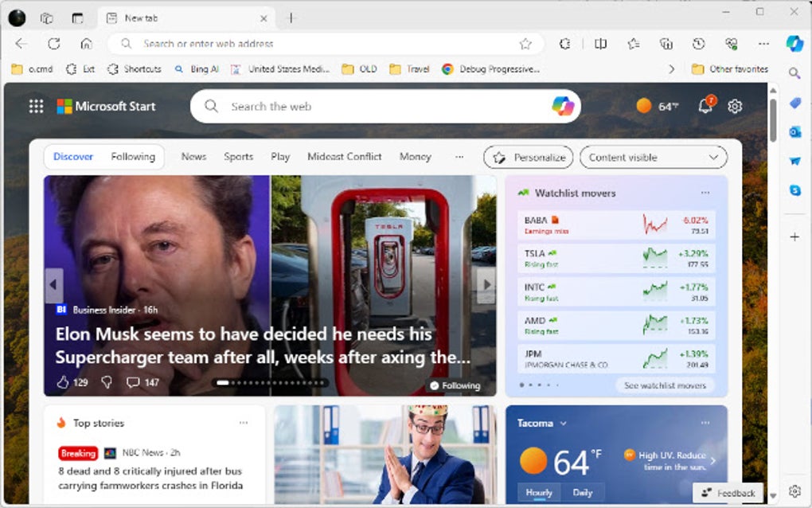Open the Copilot sidebar icon
The width and height of the screenshot is (812, 508).
pos(795,44)
